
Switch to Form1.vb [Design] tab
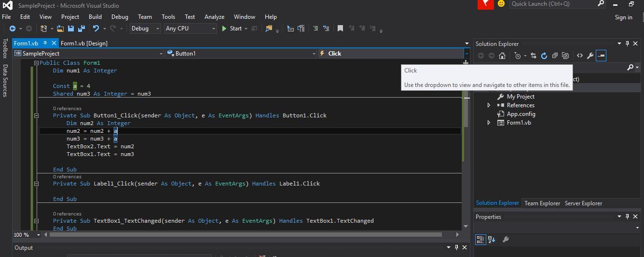click(x=84, y=43)
